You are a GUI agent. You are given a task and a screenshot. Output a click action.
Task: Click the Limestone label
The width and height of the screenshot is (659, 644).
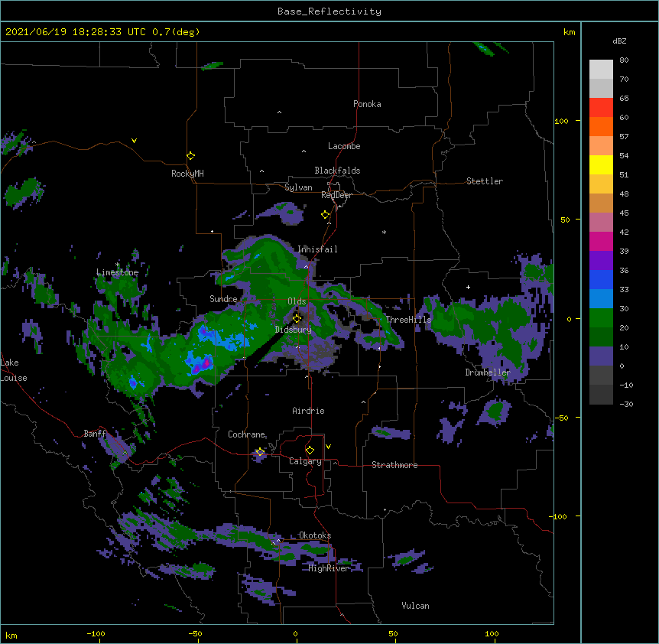[117, 272]
